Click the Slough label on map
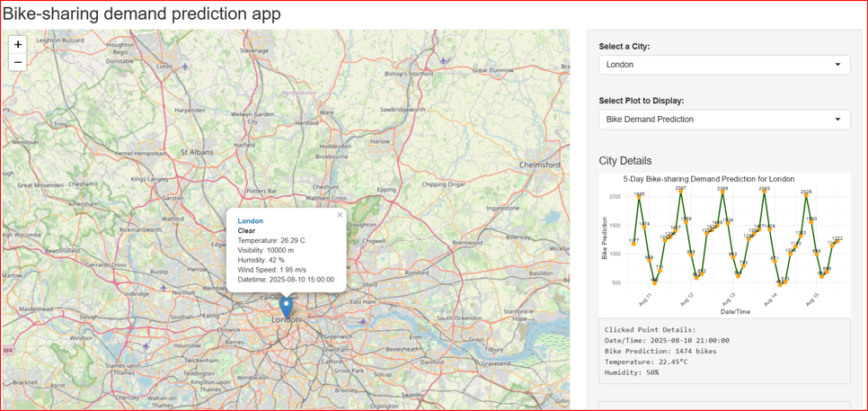 click(89, 317)
